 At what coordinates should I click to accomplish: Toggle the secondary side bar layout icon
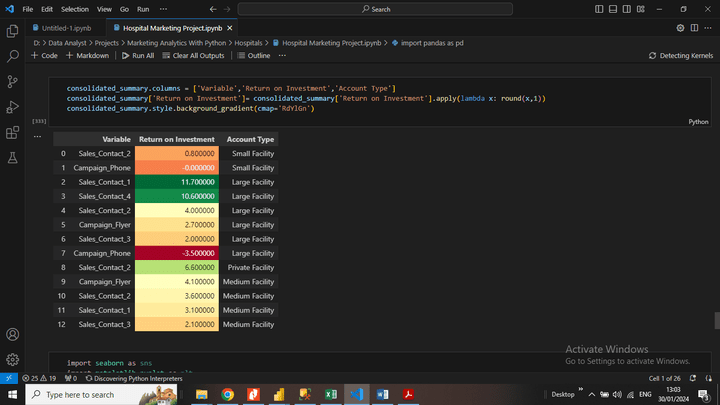tap(627, 9)
